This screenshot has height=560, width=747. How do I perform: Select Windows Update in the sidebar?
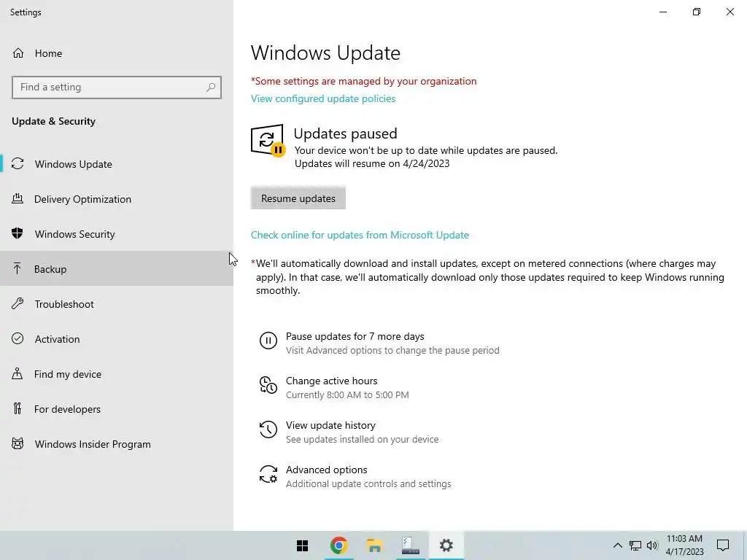117,164
